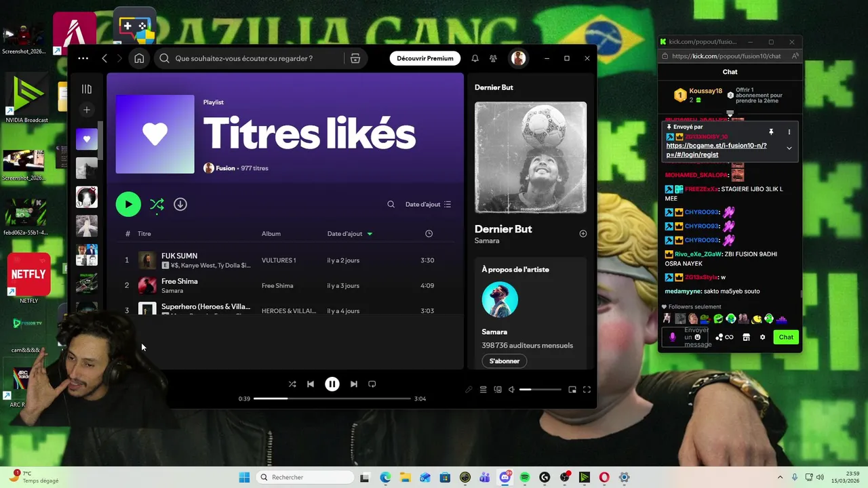Seek in the song progress bar

click(x=332, y=399)
